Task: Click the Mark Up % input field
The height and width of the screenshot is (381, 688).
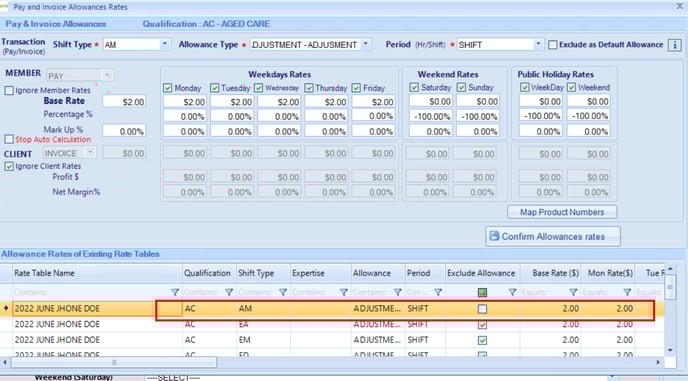Action: click(x=124, y=131)
